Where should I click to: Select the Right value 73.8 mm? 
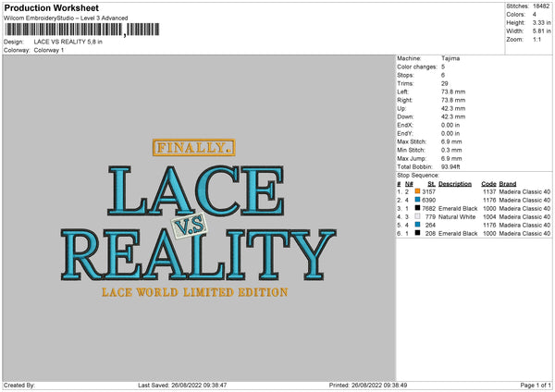click(x=453, y=100)
